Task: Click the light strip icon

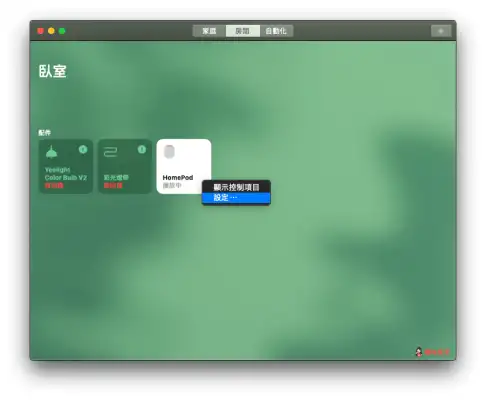Action: pyautogui.click(x=110, y=152)
